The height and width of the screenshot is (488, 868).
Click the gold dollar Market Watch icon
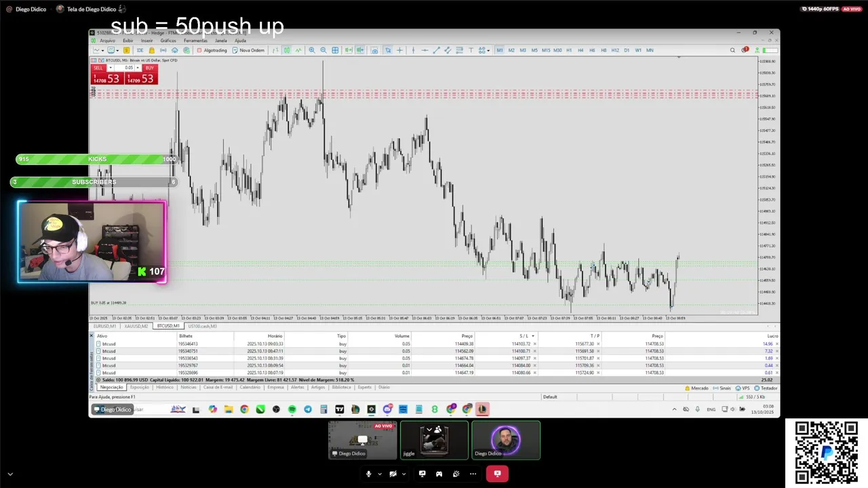tap(126, 50)
